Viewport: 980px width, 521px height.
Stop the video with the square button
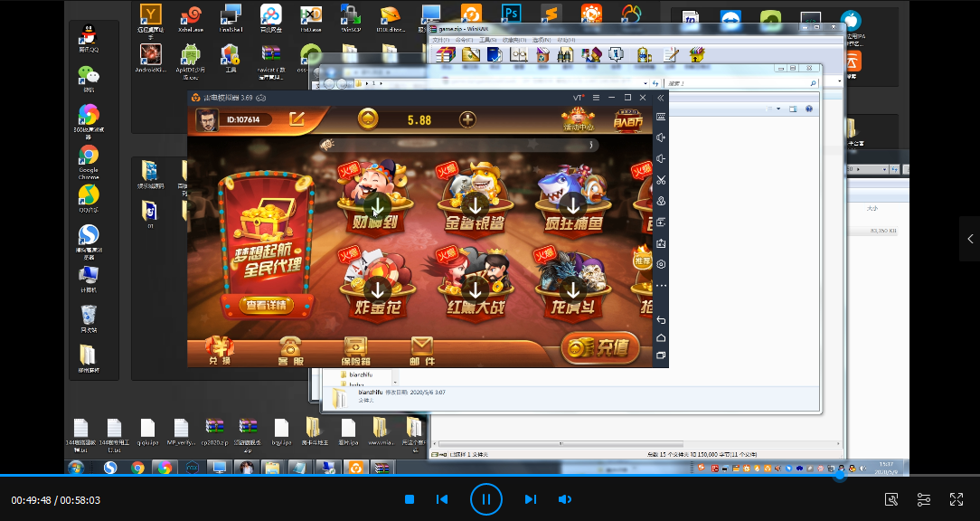410,499
